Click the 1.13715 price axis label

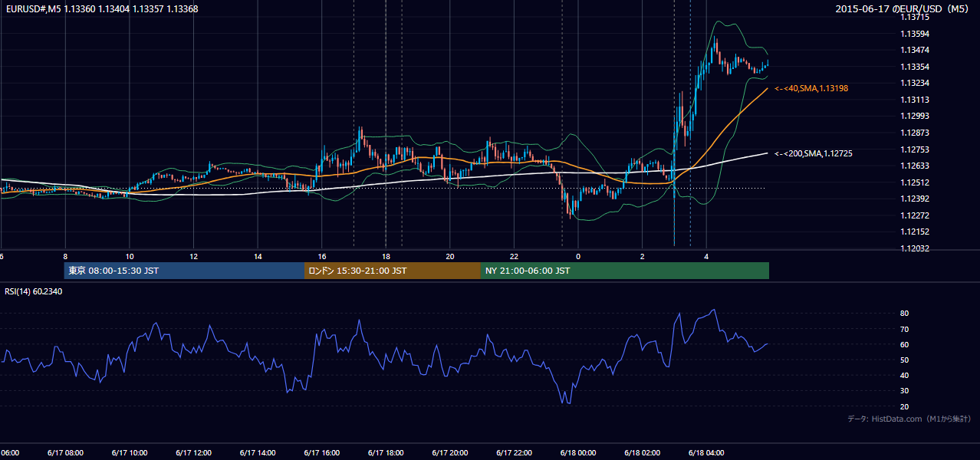[915, 17]
